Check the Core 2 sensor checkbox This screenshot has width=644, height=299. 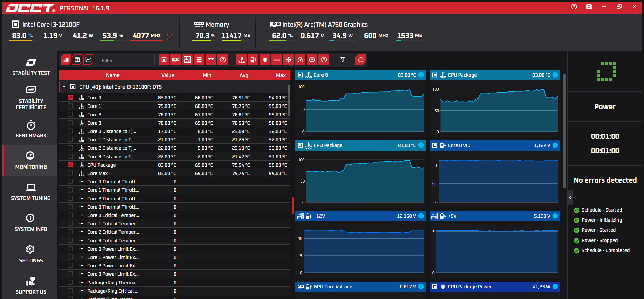pos(70,114)
